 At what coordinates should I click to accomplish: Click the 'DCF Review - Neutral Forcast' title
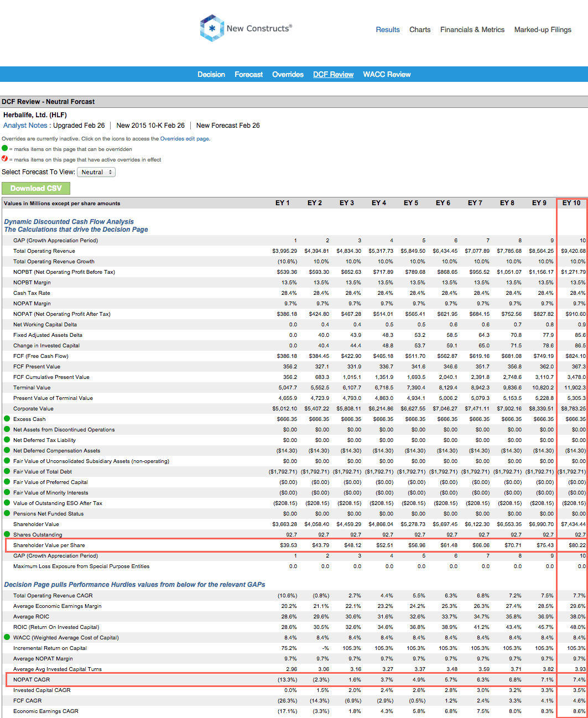pos(48,102)
